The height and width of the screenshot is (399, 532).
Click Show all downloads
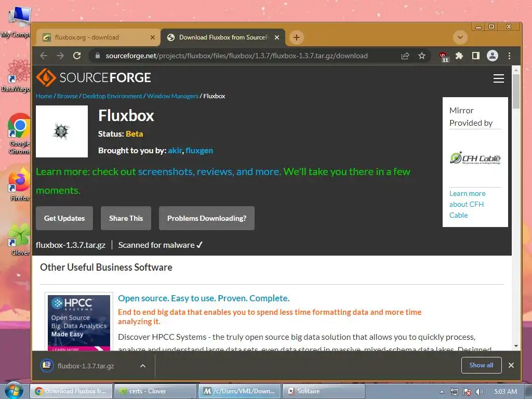click(x=481, y=365)
